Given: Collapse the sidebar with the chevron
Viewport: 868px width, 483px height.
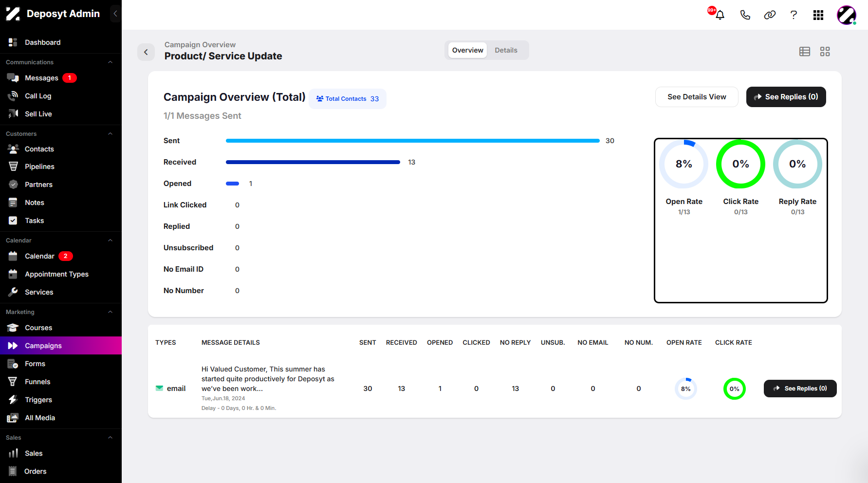Looking at the screenshot, I should coord(115,14).
